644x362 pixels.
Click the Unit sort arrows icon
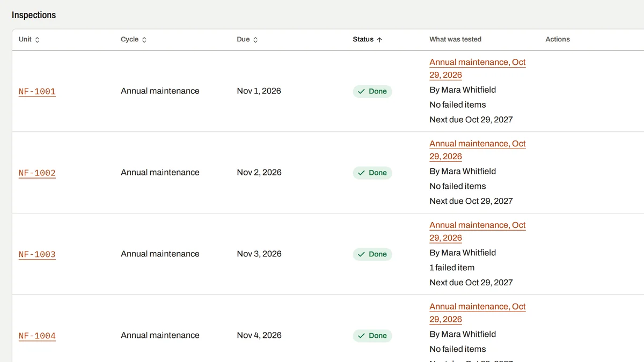point(37,40)
